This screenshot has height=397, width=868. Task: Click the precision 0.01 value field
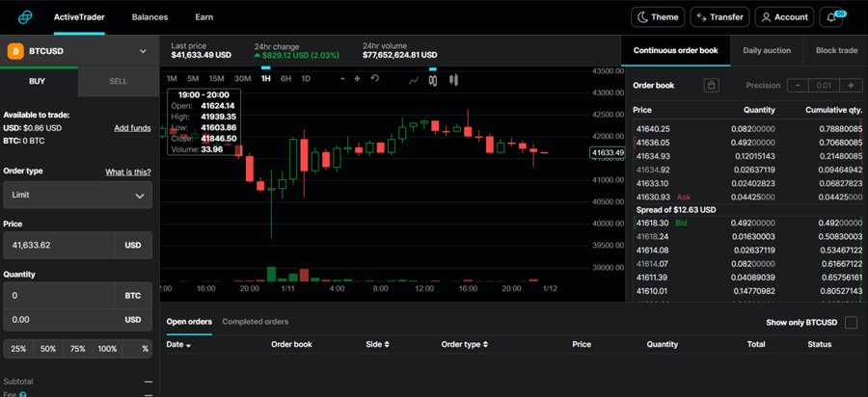824,85
